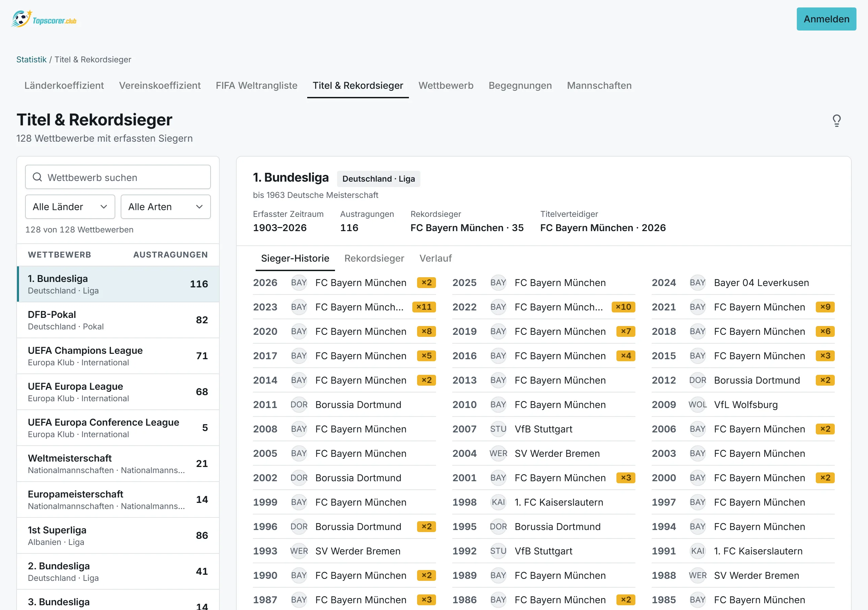Click the ×10 streak badge for 2022

coord(623,307)
